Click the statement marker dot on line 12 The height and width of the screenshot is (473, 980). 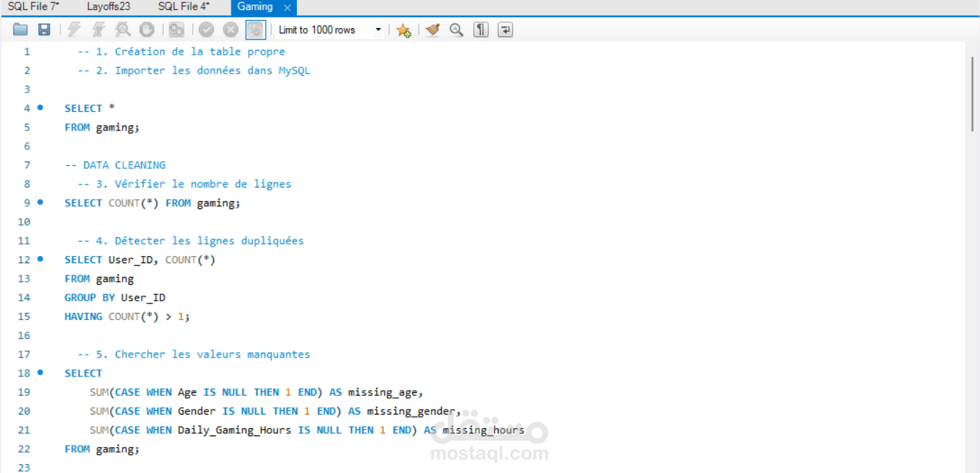pos(40,259)
